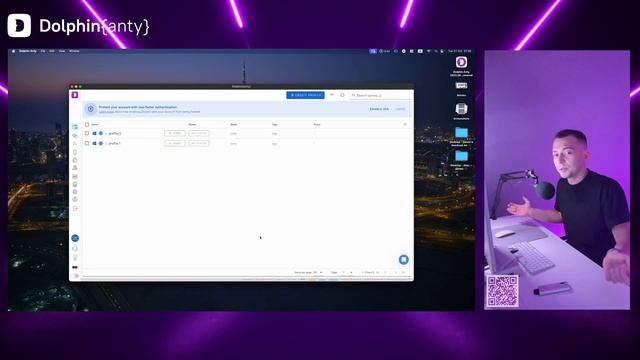Expand the chevron beside profile 1
This screenshot has height=360, width=640.
pyautogui.click(x=106, y=144)
